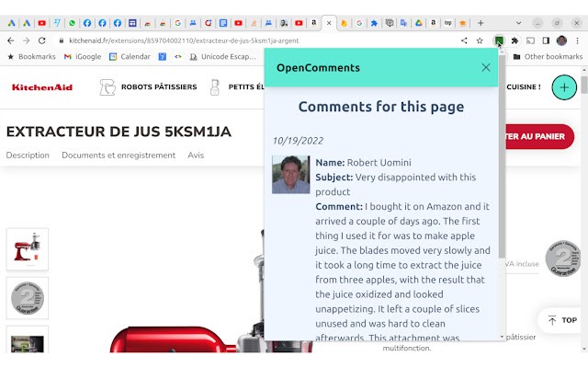Switch to the "bp" tab

(447, 23)
